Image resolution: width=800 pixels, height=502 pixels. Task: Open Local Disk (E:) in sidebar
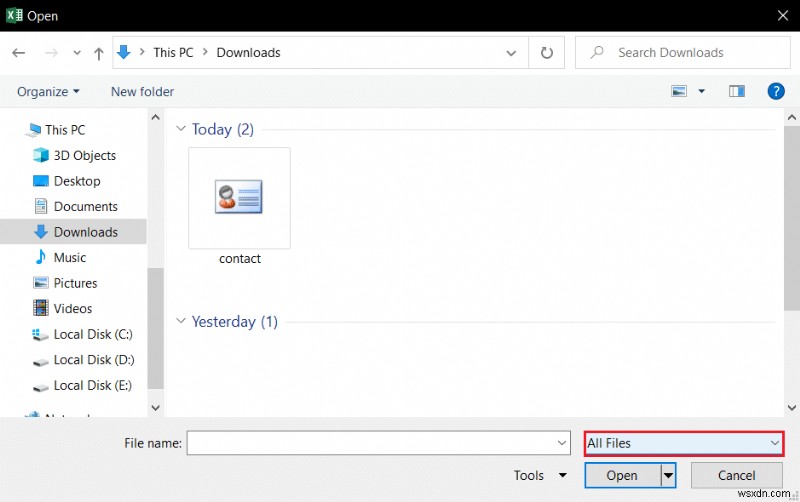(x=92, y=385)
